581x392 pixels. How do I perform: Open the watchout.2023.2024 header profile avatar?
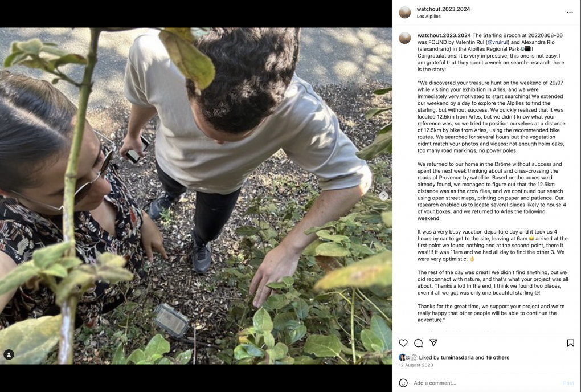pyautogui.click(x=404, y=12)
